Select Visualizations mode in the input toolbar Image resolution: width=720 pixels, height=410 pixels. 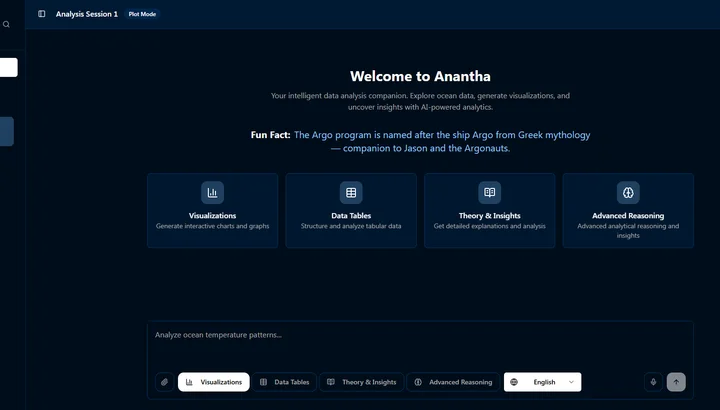[214, 382]
